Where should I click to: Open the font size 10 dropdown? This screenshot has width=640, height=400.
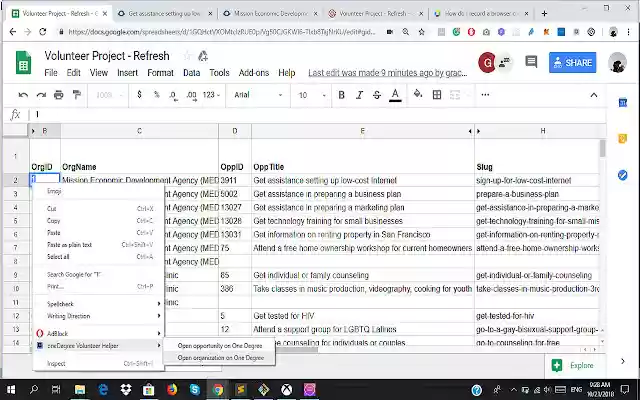[x=312, y=95]
